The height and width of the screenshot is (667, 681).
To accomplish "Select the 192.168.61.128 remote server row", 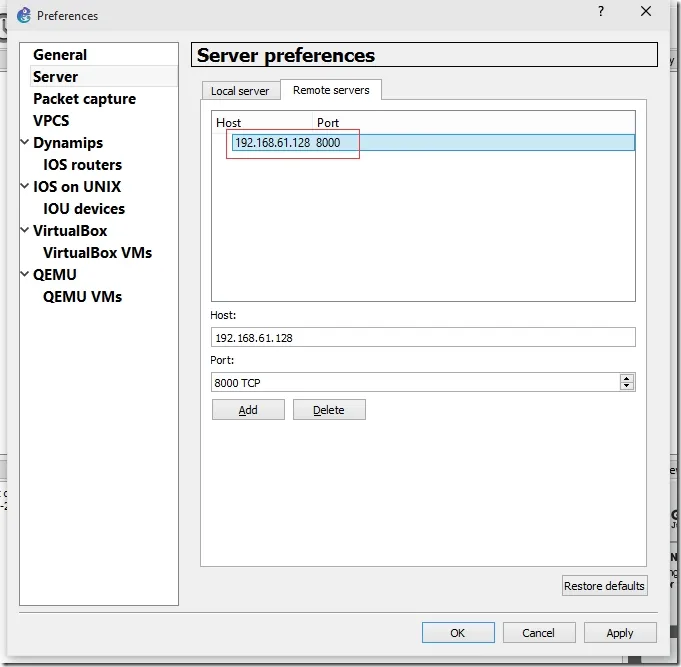I will 433,142.
